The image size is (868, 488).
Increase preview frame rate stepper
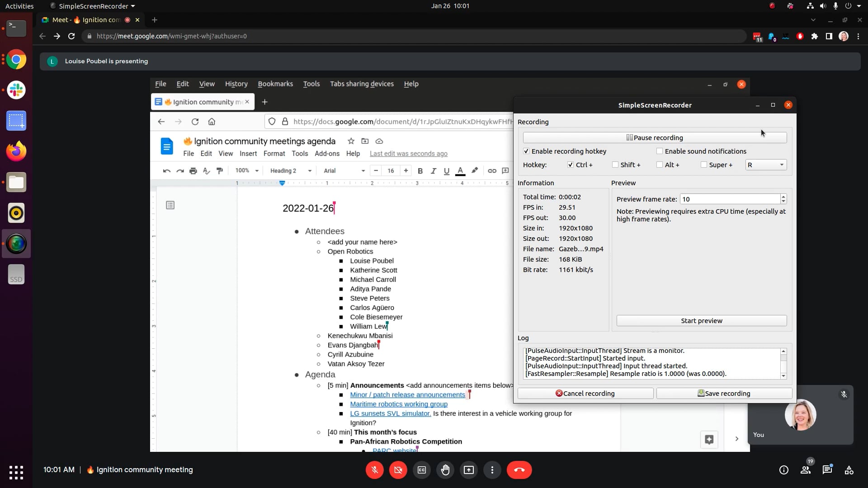tap(783, 197)
